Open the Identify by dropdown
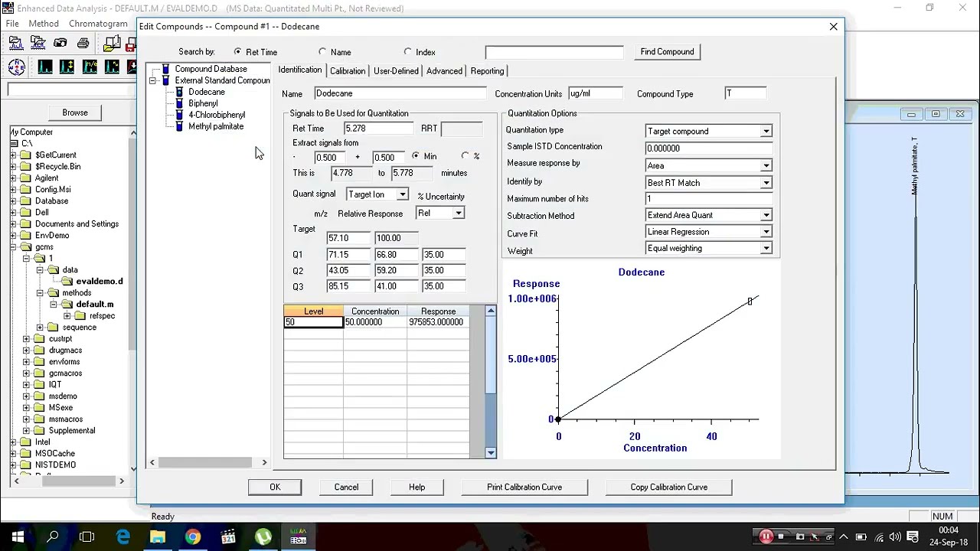 pos(766,183)
